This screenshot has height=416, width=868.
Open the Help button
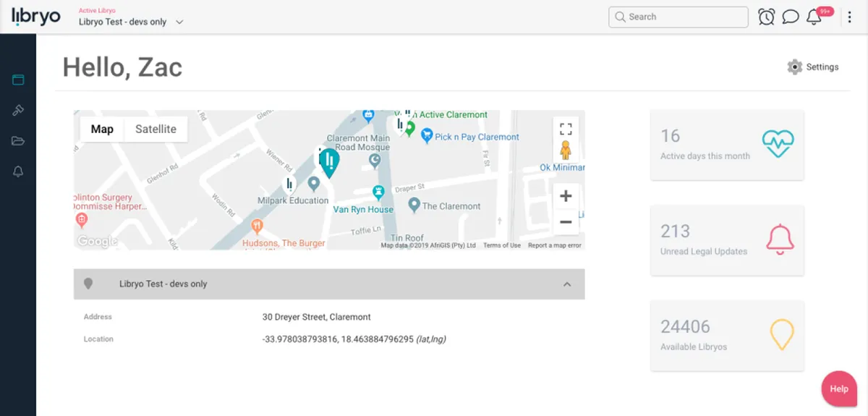point(839,389)
